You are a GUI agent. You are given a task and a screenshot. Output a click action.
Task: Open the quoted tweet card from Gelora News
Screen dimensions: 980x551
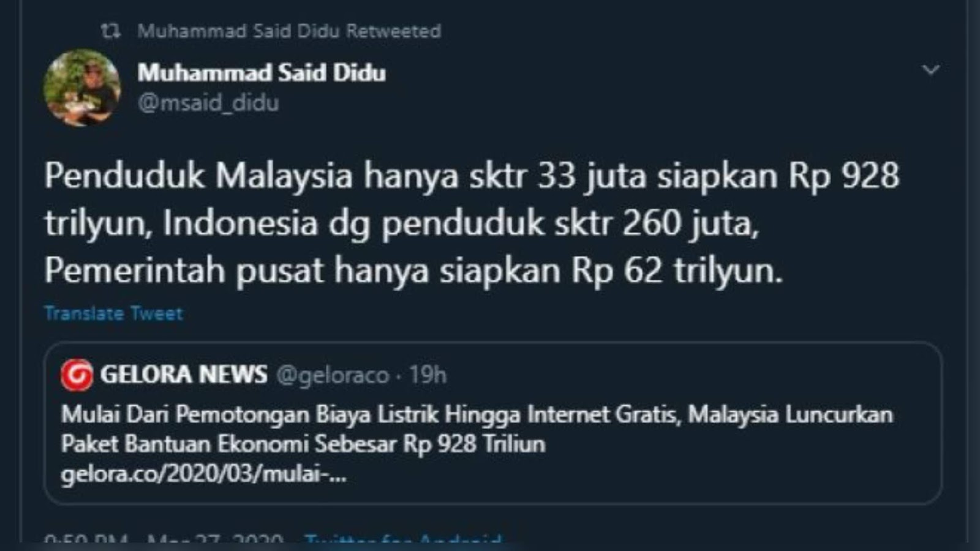[x=492, y=422]
